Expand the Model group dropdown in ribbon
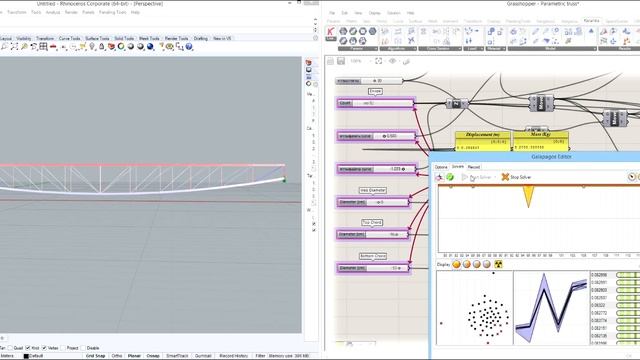The image size is (640, 360). coord(594,49)
